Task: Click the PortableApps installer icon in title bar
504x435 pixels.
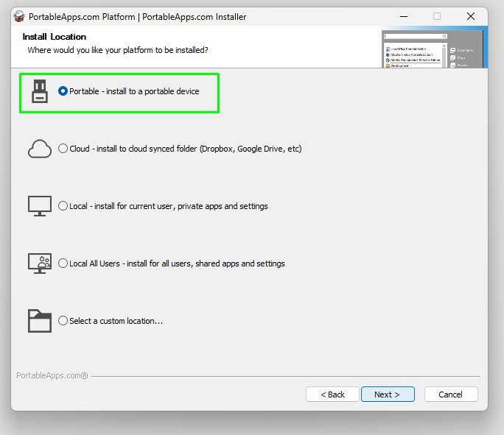Action: (x=20, y=16)
